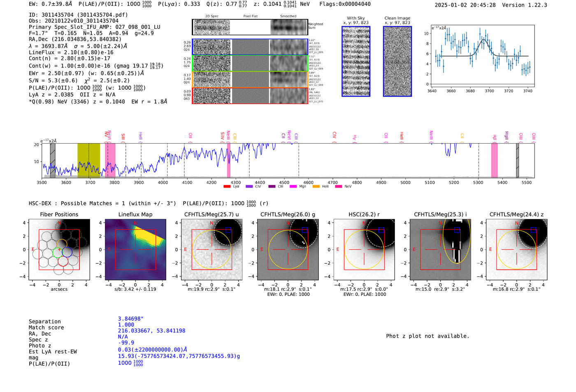
Task: Open the Lineflux Map panel
Action: point(135,250)
